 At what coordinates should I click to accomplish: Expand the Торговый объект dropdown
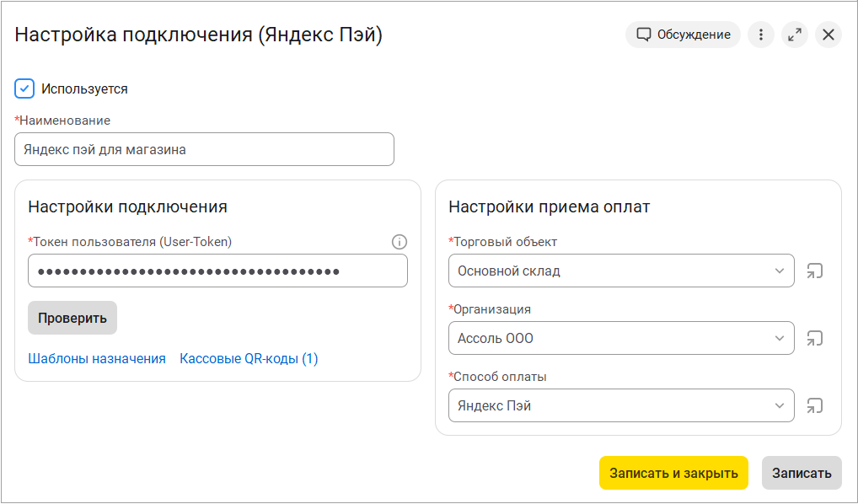point(780,271)
